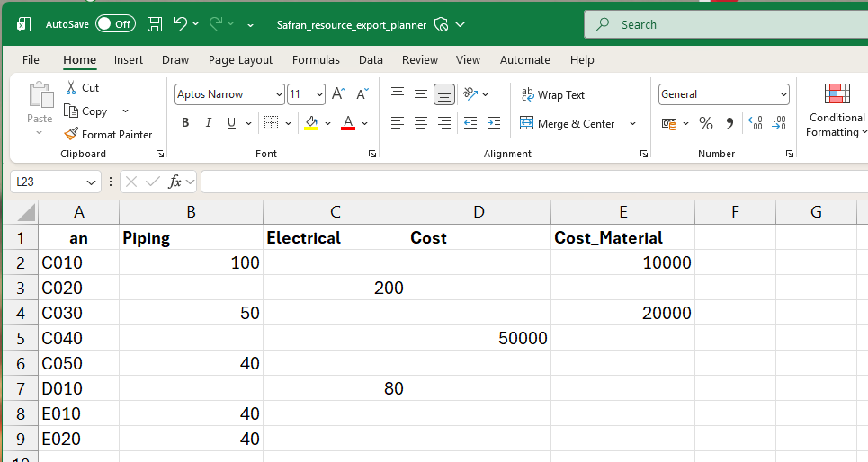Click the Insert Function fx icon
This screenshot has height=462, width=868.
pos(175,182)
